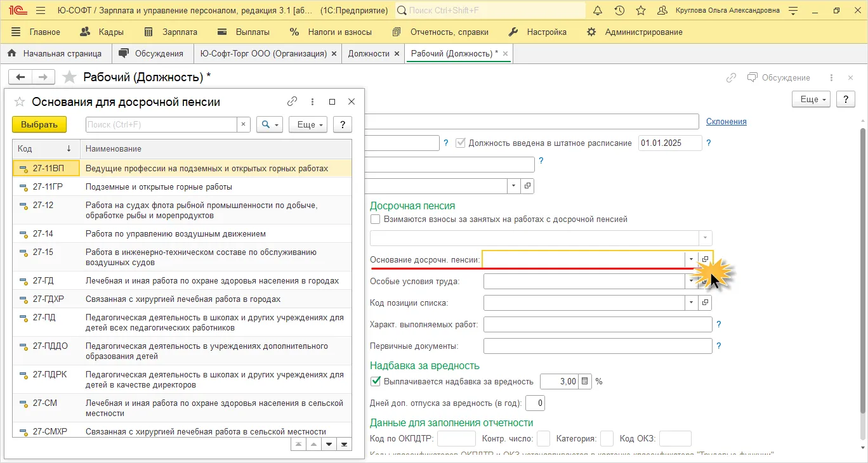Open the search options magnifier dropdown
The width and height of the screenshot is (868, 463).
click(270, 125)
